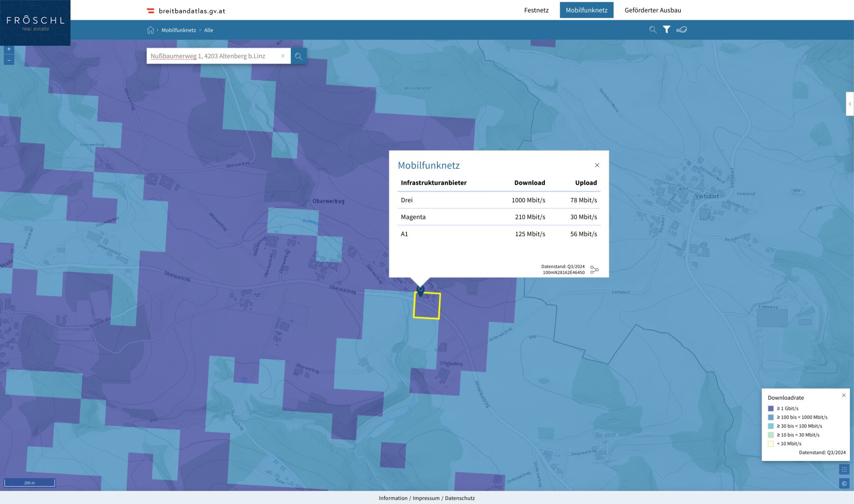Clear the address search field
Image resolution: width=854 pixels, height=504 pixels.
[x=283, y=56]
